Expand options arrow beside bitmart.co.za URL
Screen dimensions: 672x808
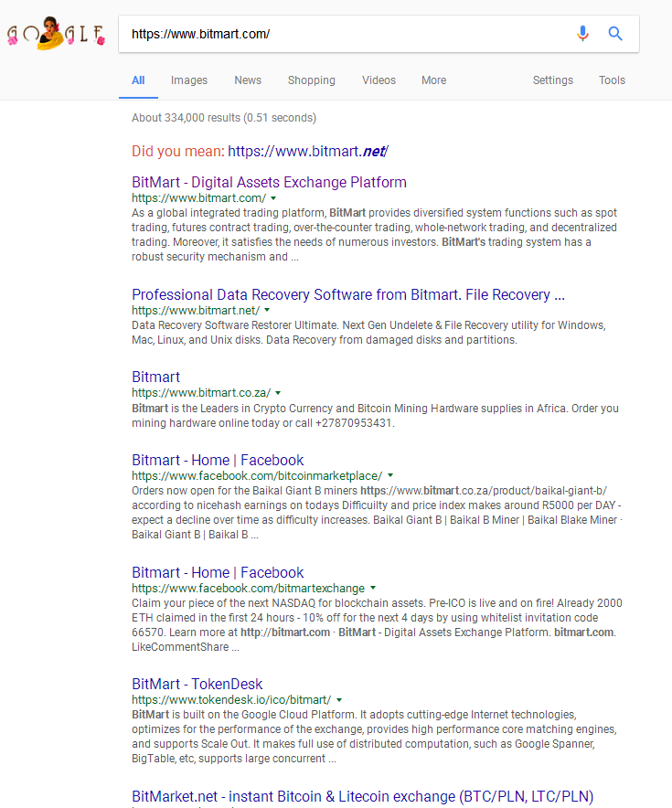point(278,393)
